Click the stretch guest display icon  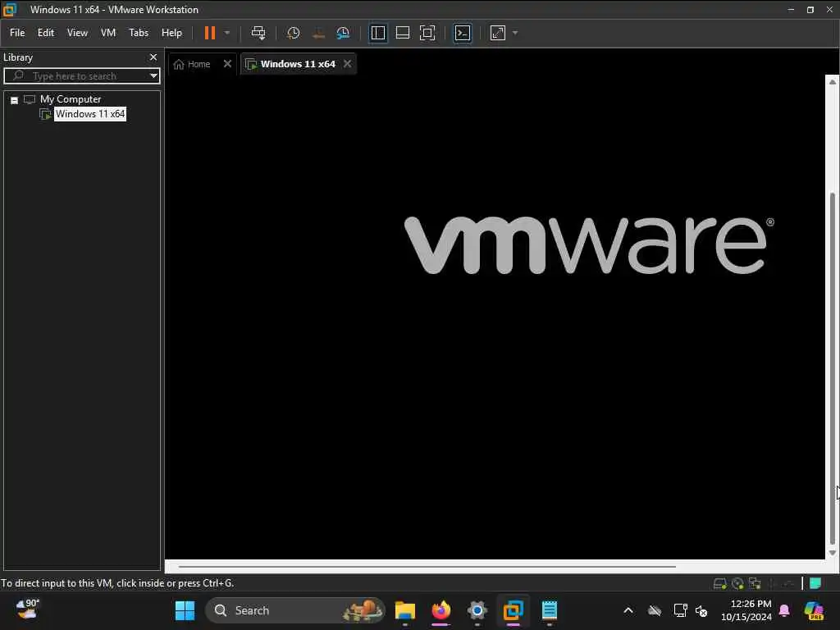(498, 33)
